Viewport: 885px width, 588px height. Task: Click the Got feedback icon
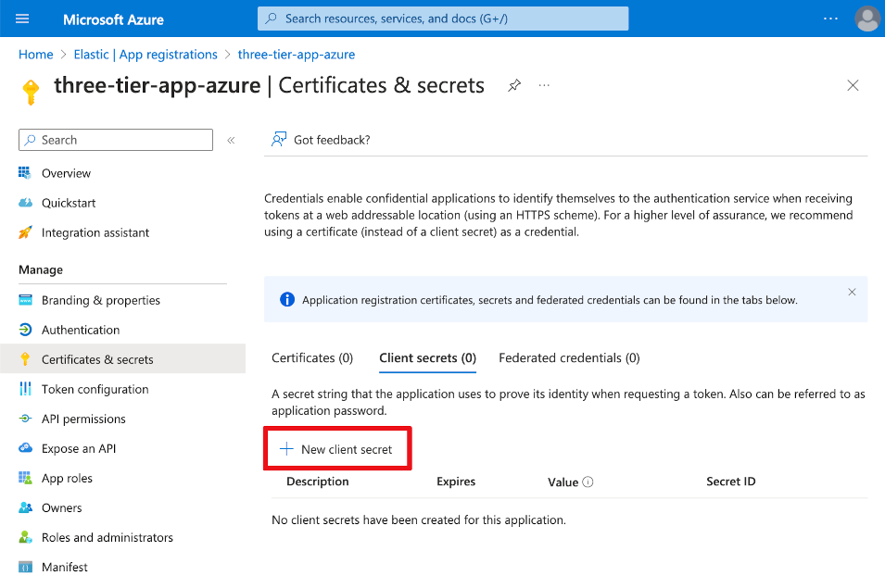[x=279, y=140]
